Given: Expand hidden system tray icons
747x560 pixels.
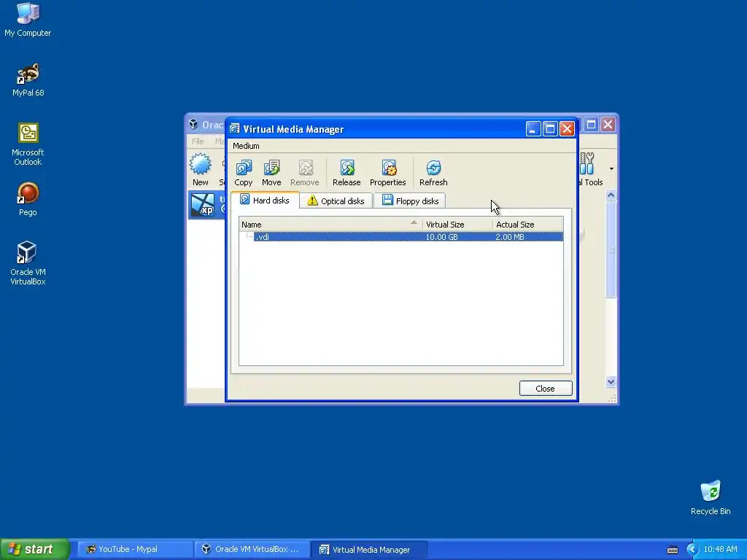Looking at the screenshot, I should 692,550.
